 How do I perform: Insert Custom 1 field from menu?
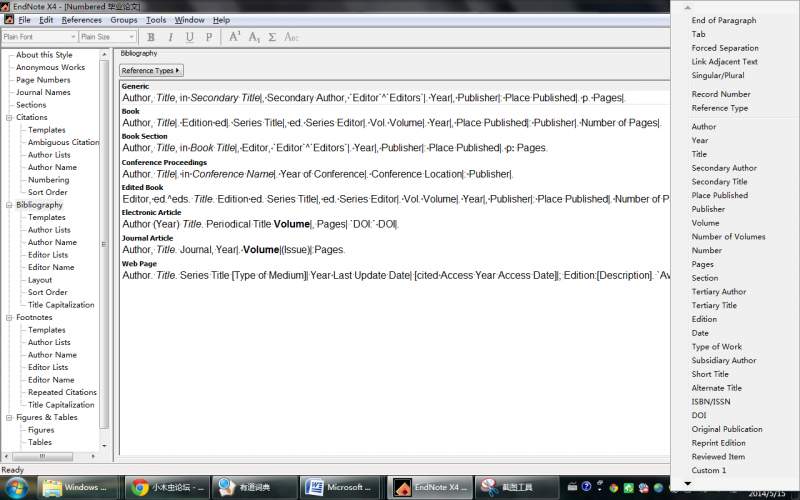tap(709, 470)
